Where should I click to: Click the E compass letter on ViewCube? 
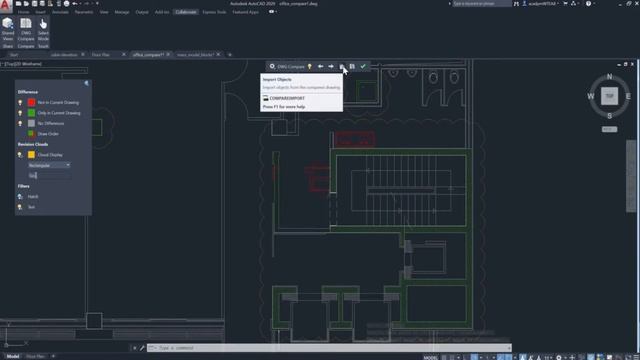[x=628, y=96]
